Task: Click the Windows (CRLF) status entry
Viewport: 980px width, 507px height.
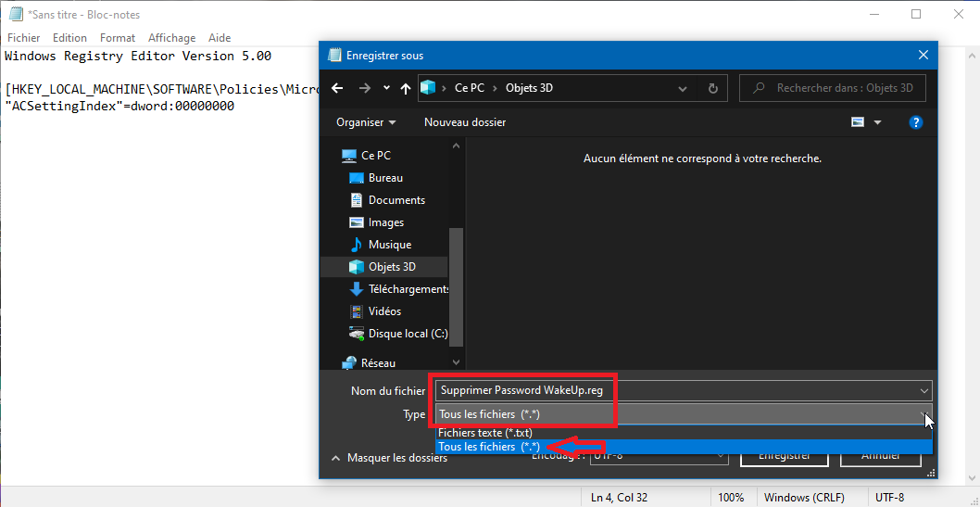Action: [805, 499]
